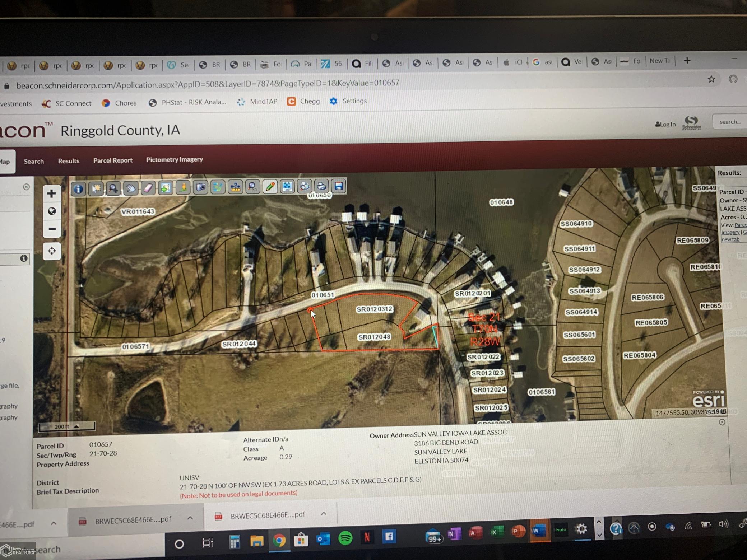Choose the eraser clear-selection tool
Viewport: 747px width, 560px height.
point(148,188)
